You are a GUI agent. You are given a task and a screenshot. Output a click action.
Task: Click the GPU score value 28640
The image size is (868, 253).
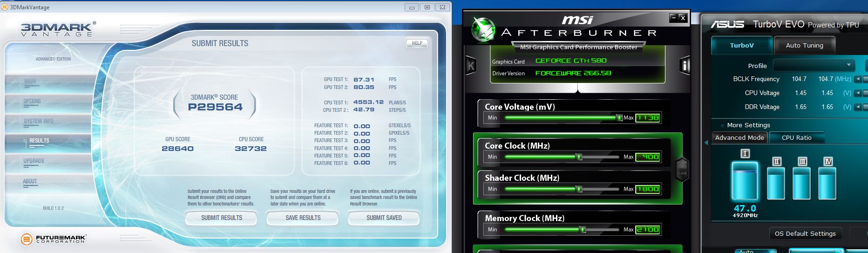pos(177,149)
